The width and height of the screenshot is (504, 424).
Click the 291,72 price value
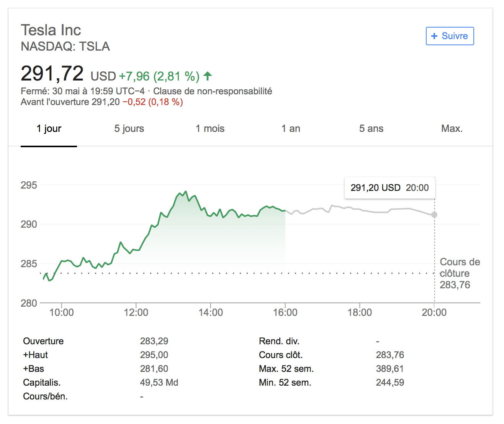coord(52,74)
